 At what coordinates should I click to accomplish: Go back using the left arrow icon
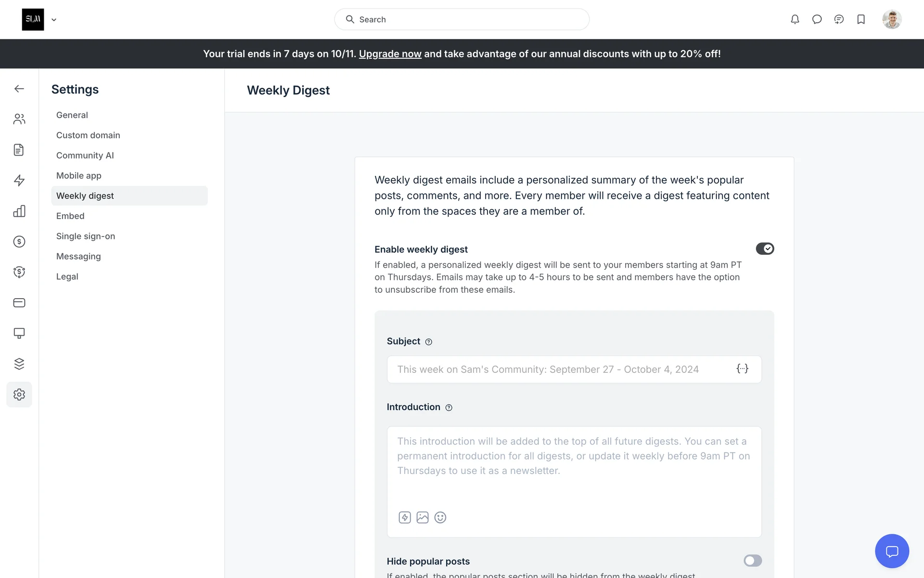19,89
